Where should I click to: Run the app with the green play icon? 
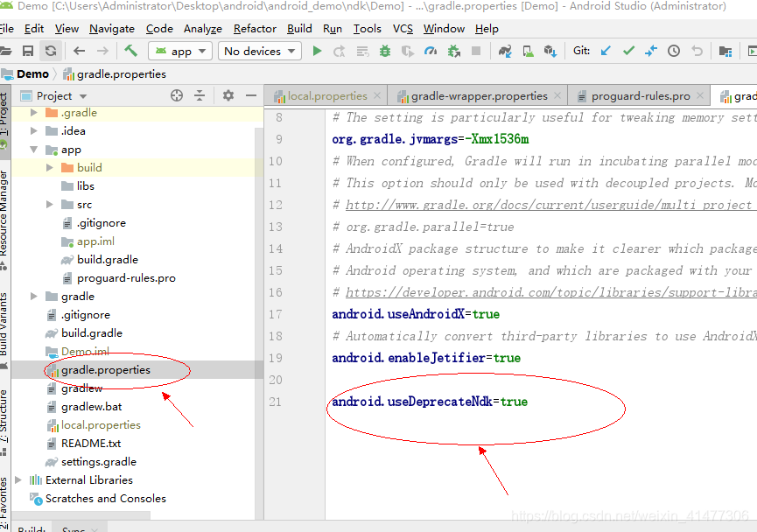[x=317, y=51]
